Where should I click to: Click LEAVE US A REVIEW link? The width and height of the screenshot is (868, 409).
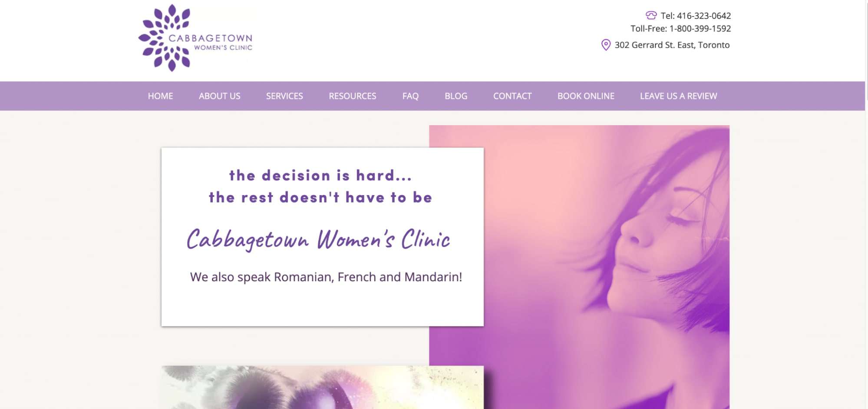pos(678,96)
